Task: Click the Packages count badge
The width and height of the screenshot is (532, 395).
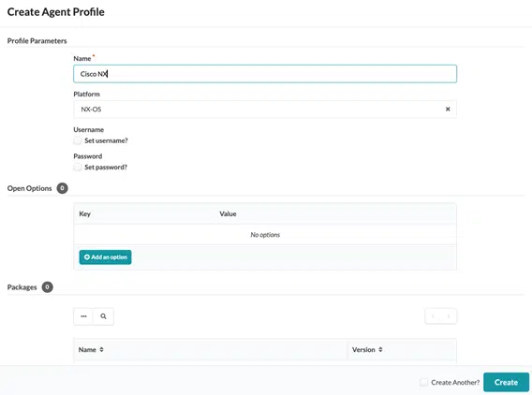Action: (x=47, y=287)
